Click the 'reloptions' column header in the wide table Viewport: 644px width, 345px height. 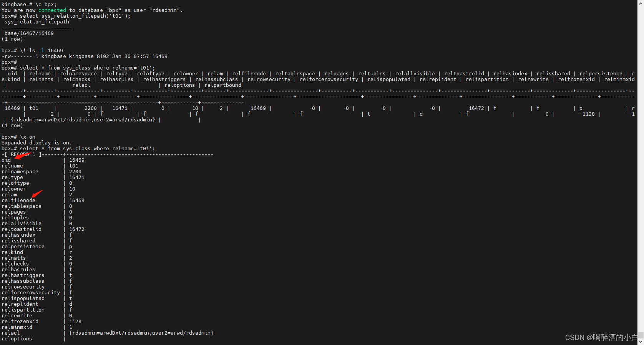tap(180, 85)
